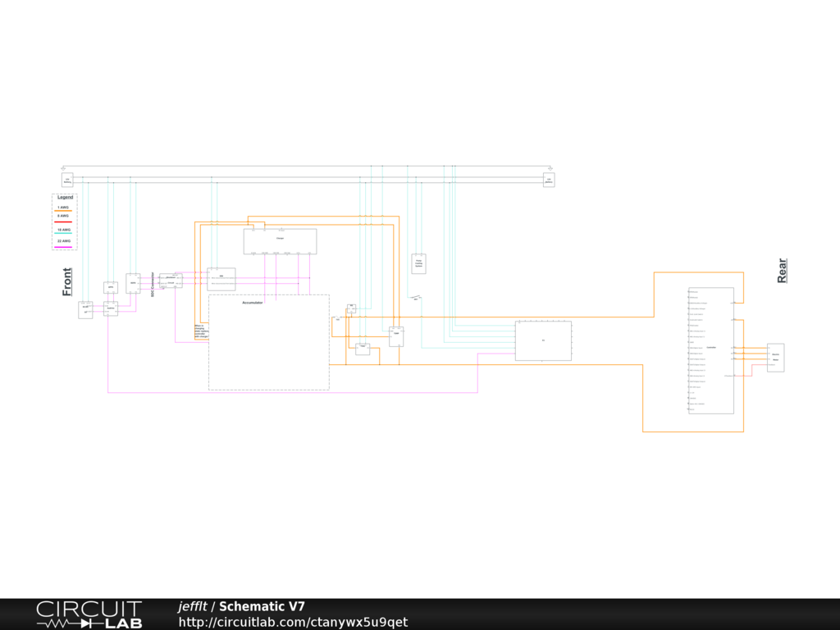Click the magenta 22 AWG legend line

[x=63, y=245]
